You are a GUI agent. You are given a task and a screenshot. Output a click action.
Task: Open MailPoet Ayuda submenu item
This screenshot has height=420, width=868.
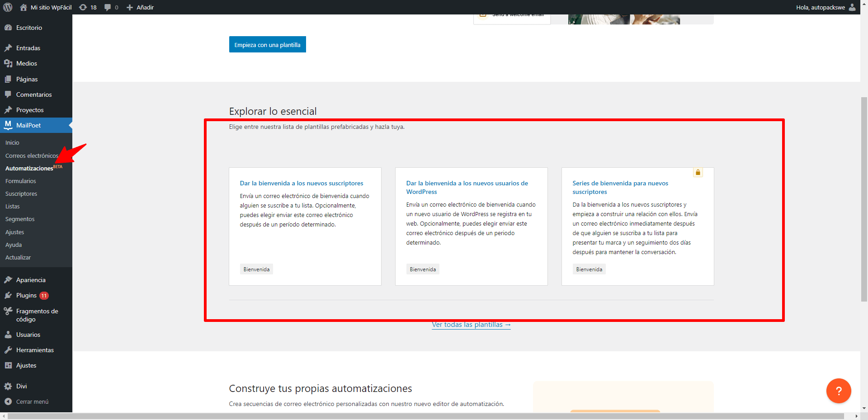click(14, 245)
